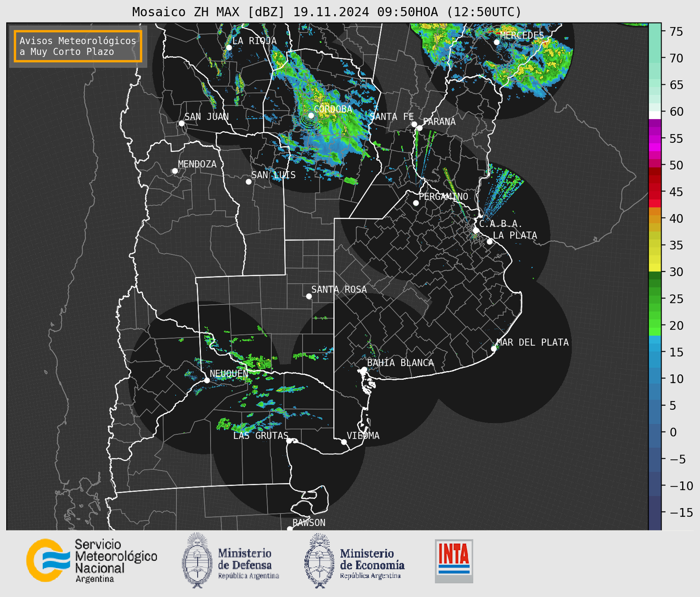Click the magenta 55 dBZ color scale band

pyautogui.click(x=655, y=138)
